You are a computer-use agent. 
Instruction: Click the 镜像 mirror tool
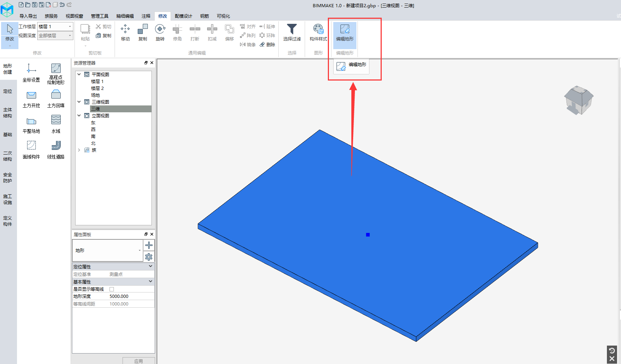(248, 45)
